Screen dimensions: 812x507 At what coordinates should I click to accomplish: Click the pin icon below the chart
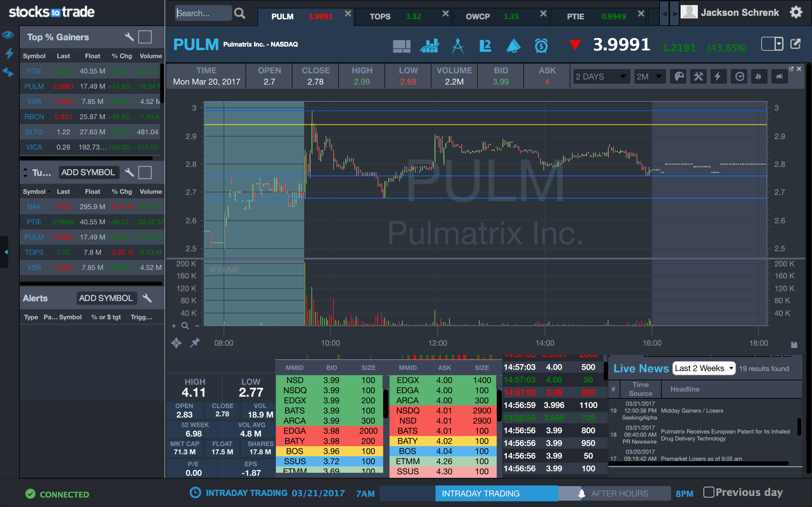pyautogui.click(x=195, y=343)
